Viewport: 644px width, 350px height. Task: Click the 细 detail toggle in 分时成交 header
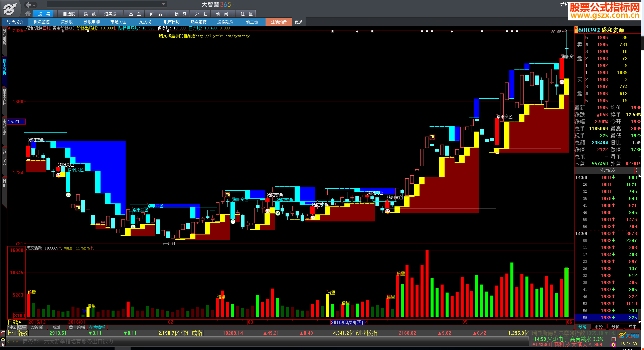(x=637, y=170)
